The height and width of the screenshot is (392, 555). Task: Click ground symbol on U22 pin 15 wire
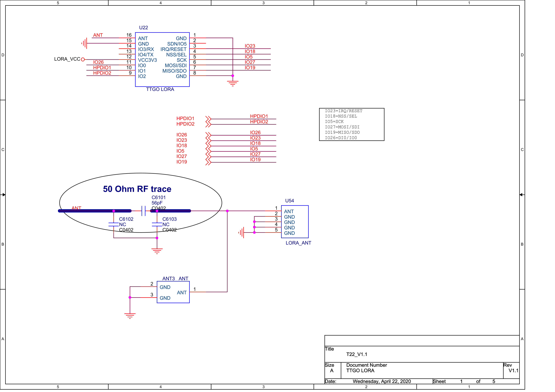[x=84, y=43]
